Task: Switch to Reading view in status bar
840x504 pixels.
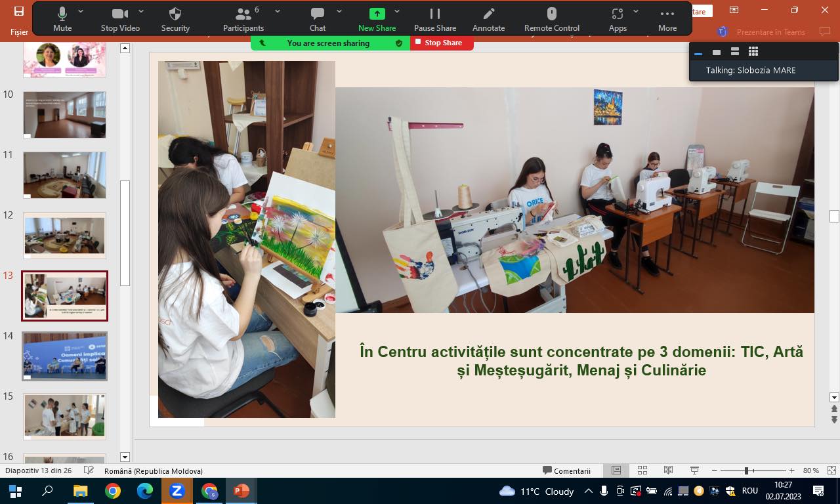Action: 668,471
